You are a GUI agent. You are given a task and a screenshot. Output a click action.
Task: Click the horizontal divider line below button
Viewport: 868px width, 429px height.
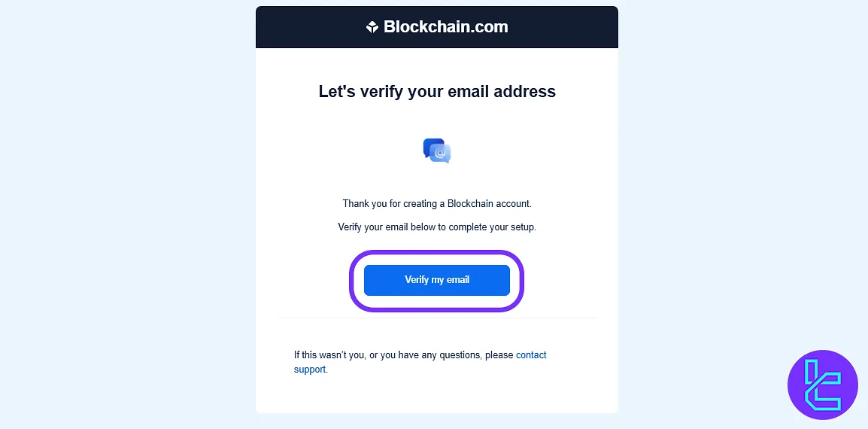tap(436, 318)
